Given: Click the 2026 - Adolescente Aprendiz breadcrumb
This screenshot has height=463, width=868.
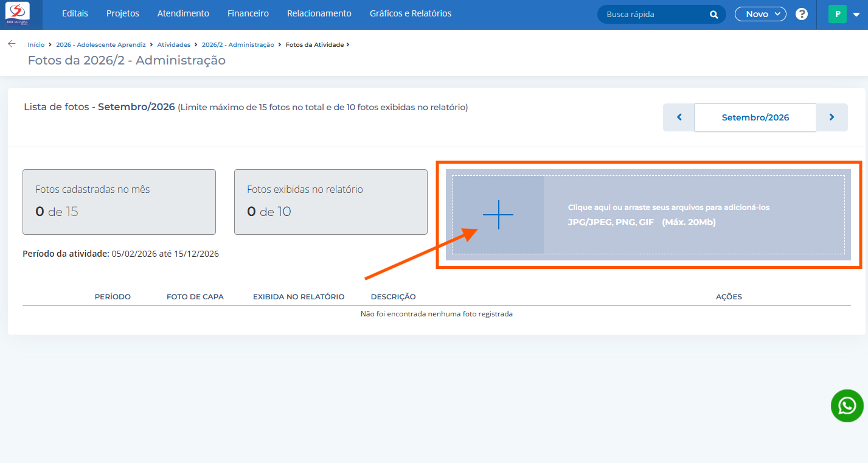Looking at the screenshot, I should point(101,44).
